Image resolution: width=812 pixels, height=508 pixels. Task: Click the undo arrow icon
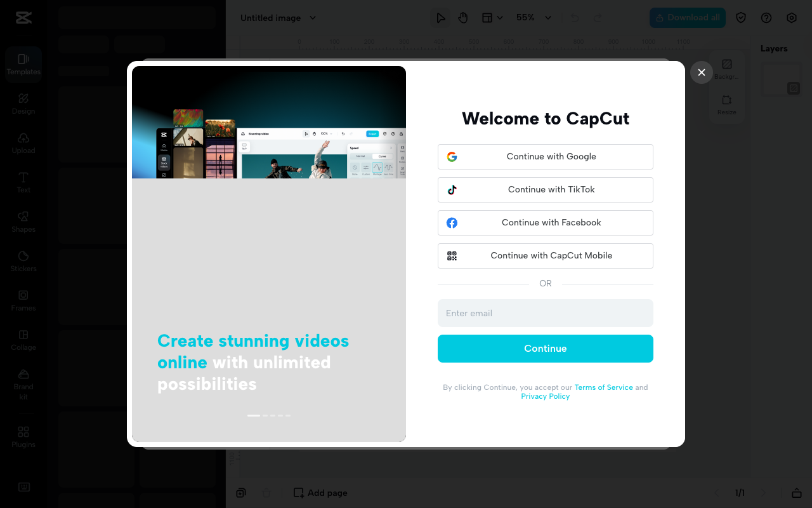pyautogui.click(x=575, y=18)
